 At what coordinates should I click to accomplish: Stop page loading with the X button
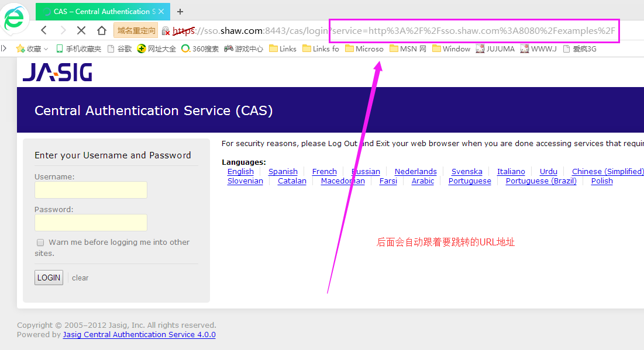click(x=81, y=30)
